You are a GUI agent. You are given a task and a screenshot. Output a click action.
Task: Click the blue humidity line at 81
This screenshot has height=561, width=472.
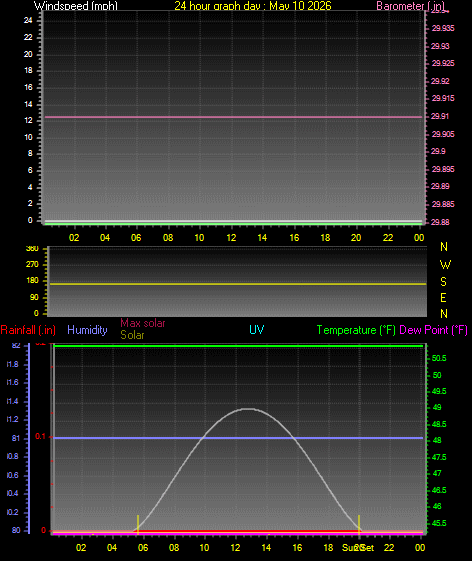tap(238, 438)
